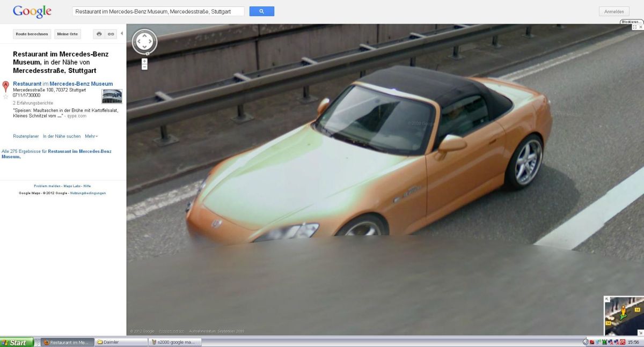
Task: Click Pegman on the overview minimap
Action: pyautogui.click(x=624, y=312)
